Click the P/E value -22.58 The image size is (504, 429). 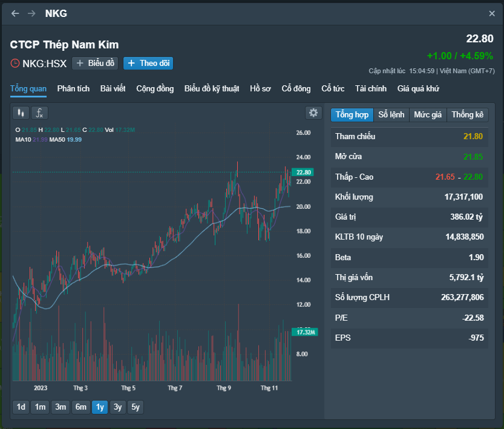473,318
